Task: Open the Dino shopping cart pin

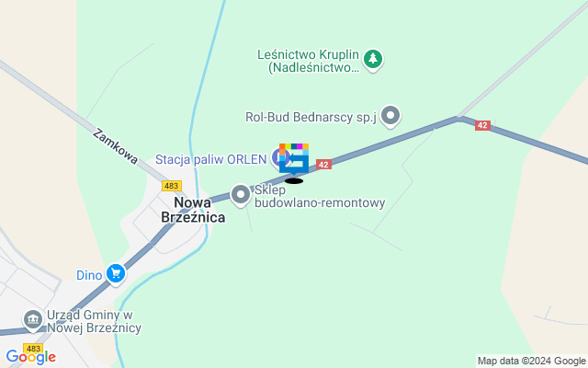Action: pos(116,274)
